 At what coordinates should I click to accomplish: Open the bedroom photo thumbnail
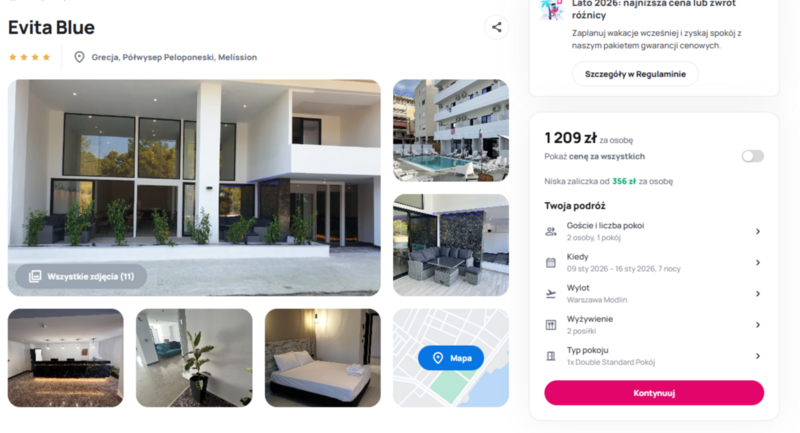322,358
